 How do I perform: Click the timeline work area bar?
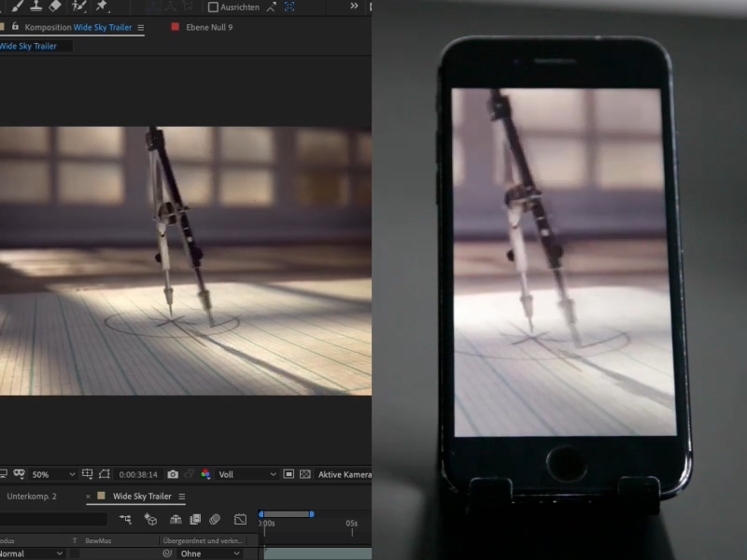(286, 514)
